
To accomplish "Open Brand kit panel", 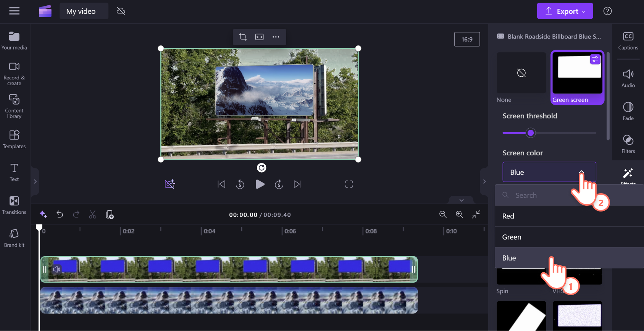I will coord(14,238).
